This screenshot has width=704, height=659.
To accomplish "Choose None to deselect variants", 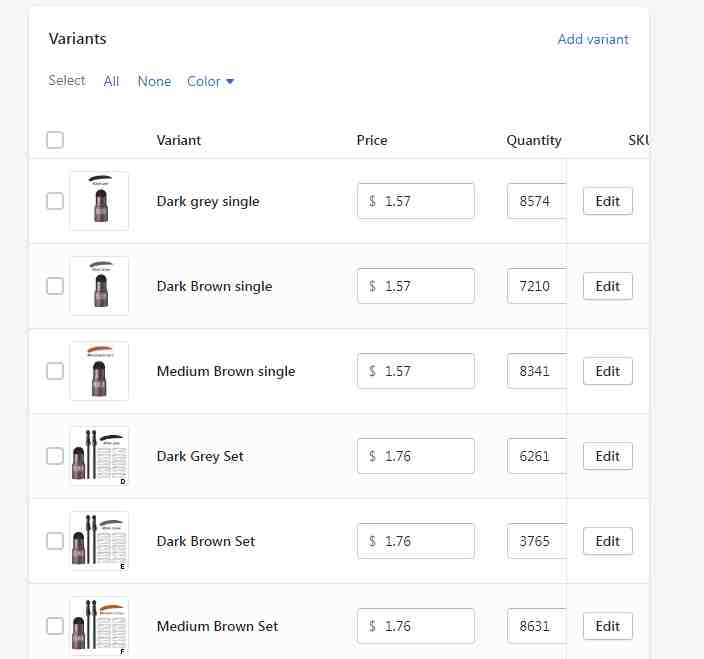I will (154, 81).
